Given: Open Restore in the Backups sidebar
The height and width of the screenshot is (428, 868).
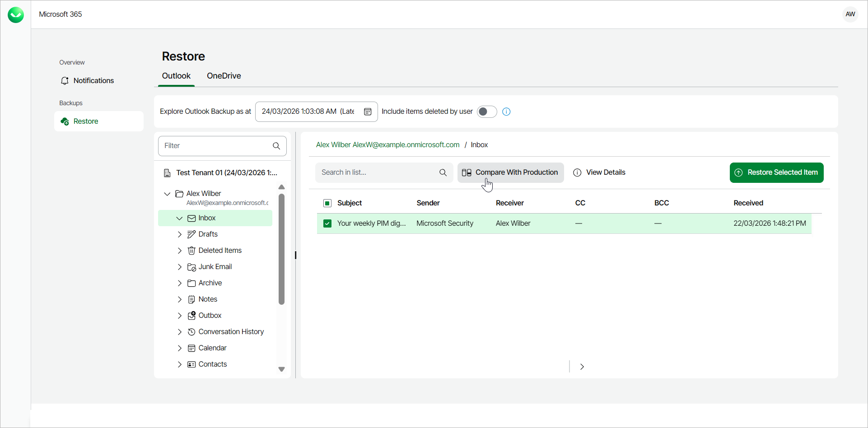Looking at the screenshot, I should click(x=86, y=121).
